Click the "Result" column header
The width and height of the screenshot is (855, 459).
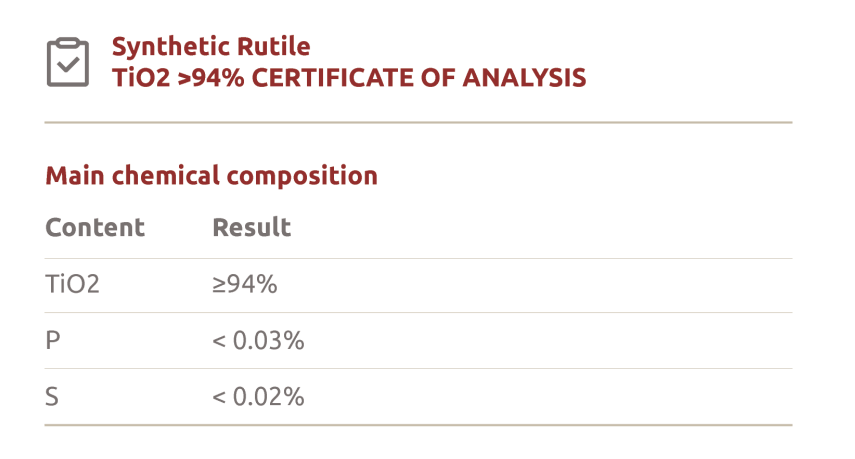click(x=251, y=227)
